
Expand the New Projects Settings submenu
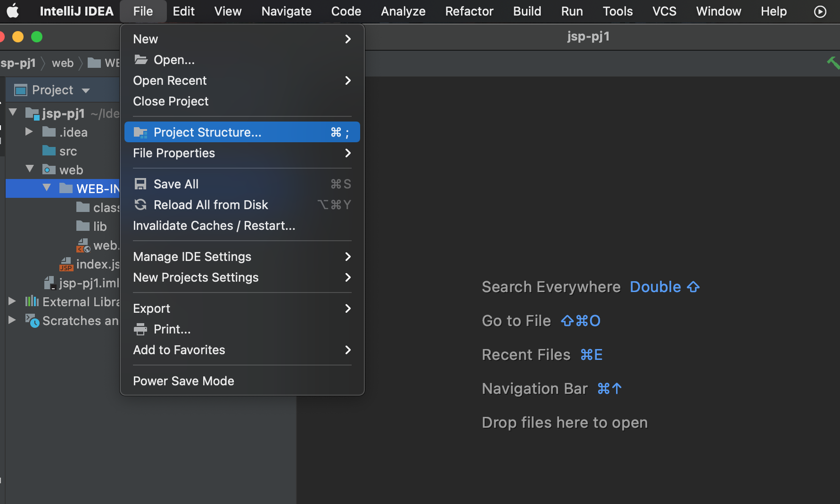coord(348,277)
